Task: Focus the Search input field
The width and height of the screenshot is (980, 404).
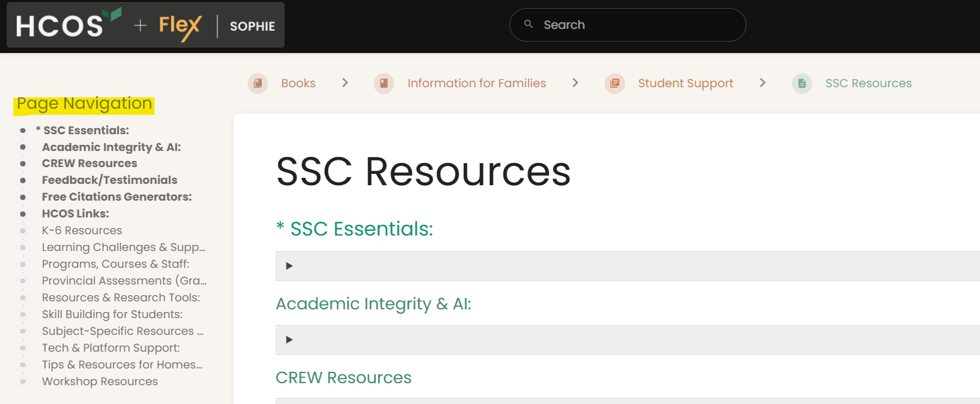Action: click(628, 25)
